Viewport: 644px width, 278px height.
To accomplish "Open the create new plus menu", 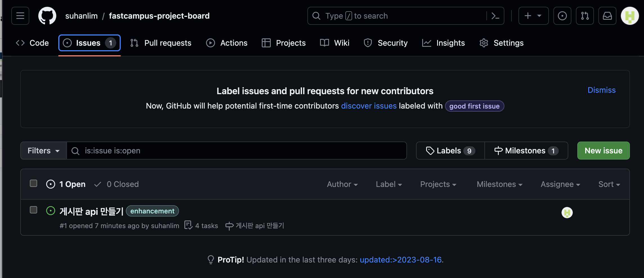I will click(x=533, y=16).
